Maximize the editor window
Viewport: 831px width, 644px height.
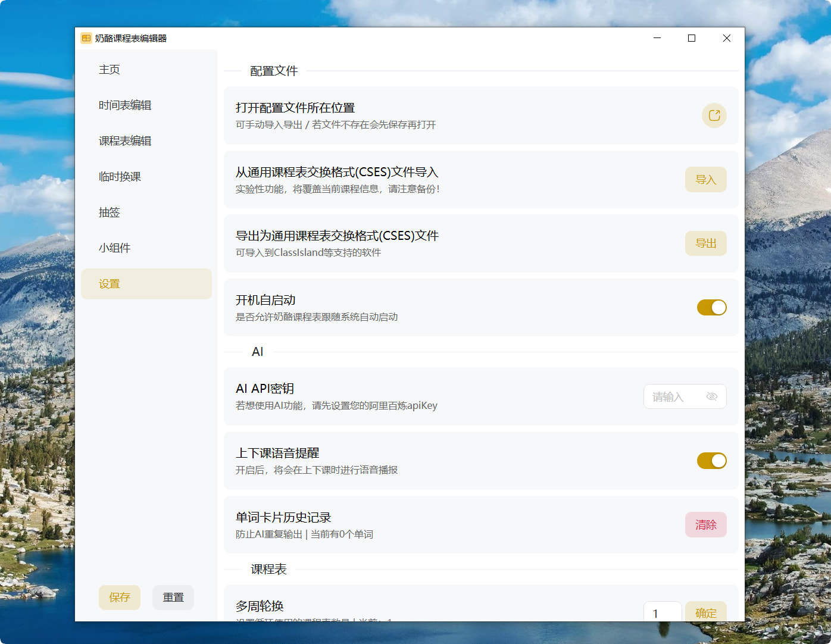(x=692, y=38)
